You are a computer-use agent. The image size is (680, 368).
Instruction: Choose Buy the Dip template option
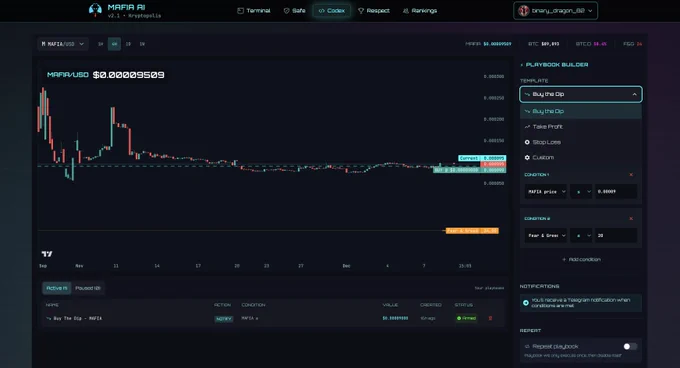tap(581, 111)
